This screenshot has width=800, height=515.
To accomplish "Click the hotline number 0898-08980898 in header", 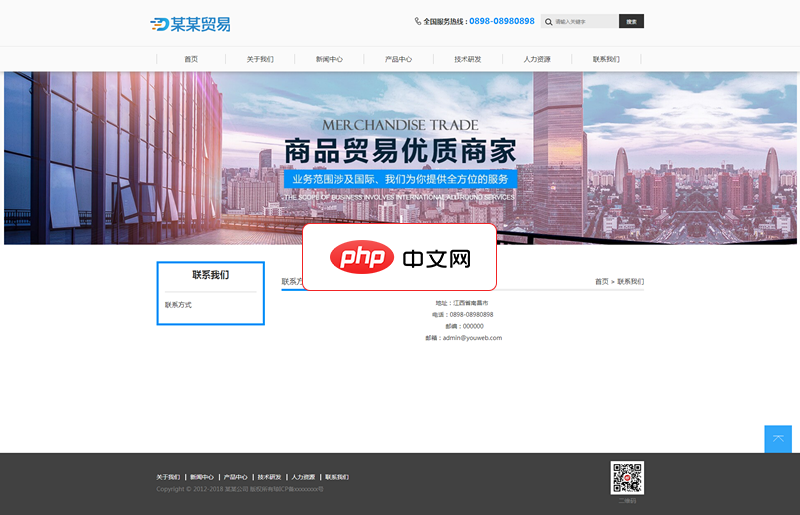I will tap(502, 21).
